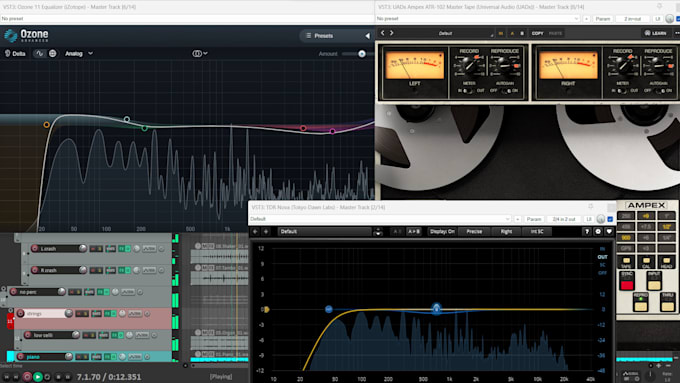Open help question mark in TDR Nova
The height and width of the screenshot is (383, 680).
click(587, 232)
